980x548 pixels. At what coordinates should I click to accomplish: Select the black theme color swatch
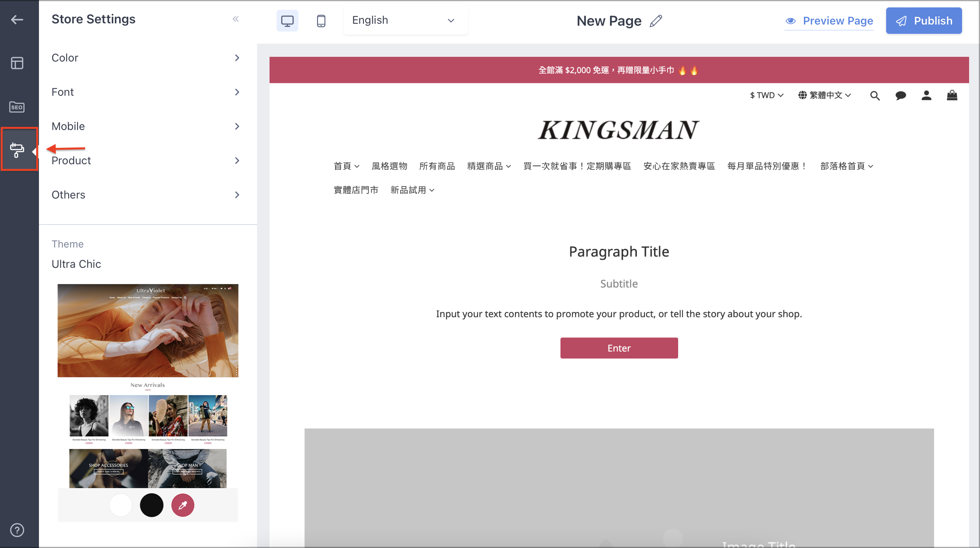[x=152, y=505]
